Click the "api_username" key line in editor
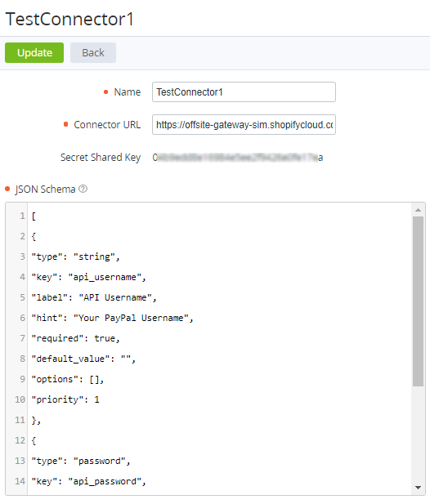 point(88,277)
